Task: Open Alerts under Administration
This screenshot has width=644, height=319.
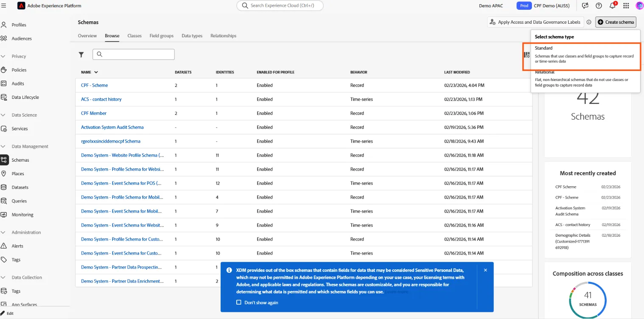Action: tap(17, 246)
